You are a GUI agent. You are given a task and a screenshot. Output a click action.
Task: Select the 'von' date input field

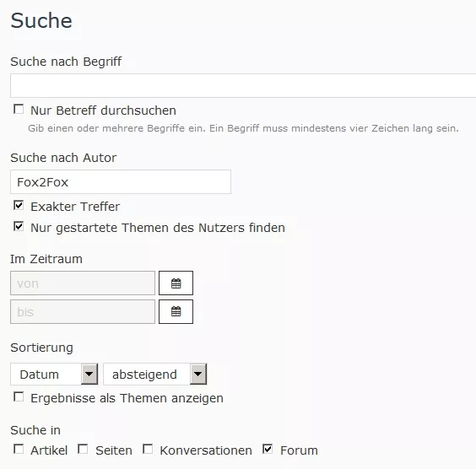83,283
